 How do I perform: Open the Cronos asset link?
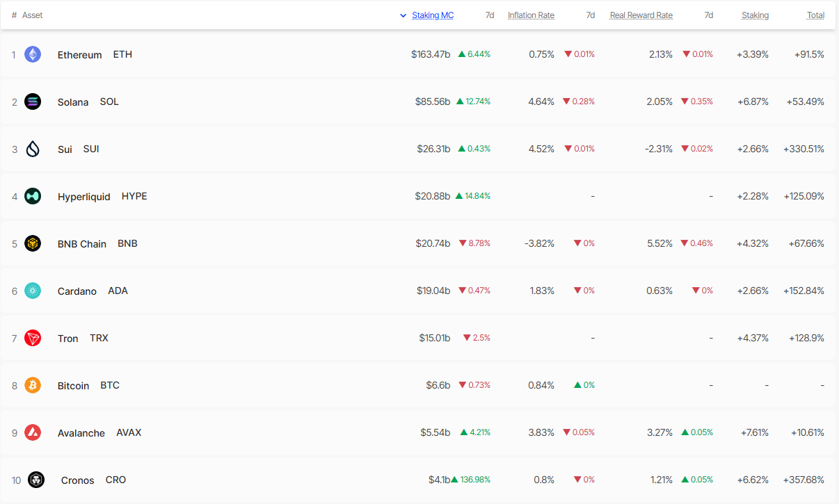pos(78,480)
